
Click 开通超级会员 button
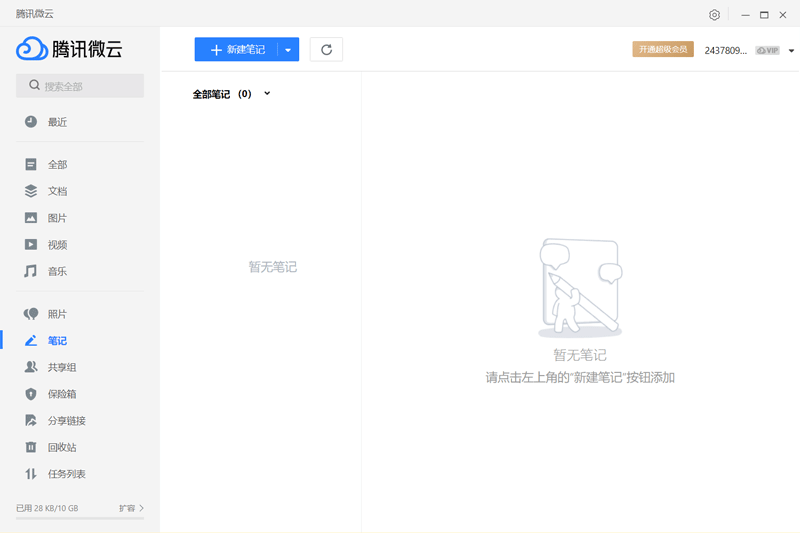(662, 49)
